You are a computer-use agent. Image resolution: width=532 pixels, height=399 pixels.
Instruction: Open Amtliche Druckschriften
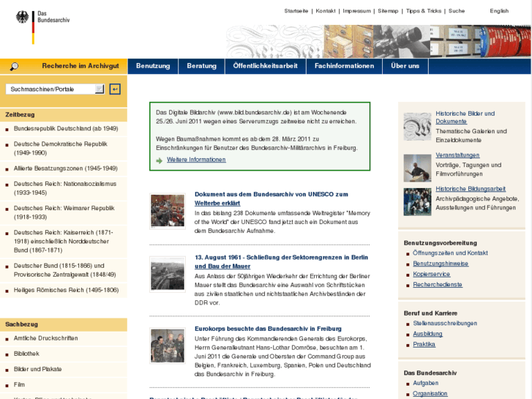point(46,338)
